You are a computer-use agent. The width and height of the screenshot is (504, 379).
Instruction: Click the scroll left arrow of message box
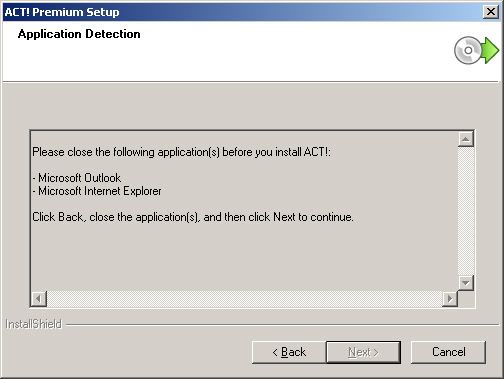[39, 298]
